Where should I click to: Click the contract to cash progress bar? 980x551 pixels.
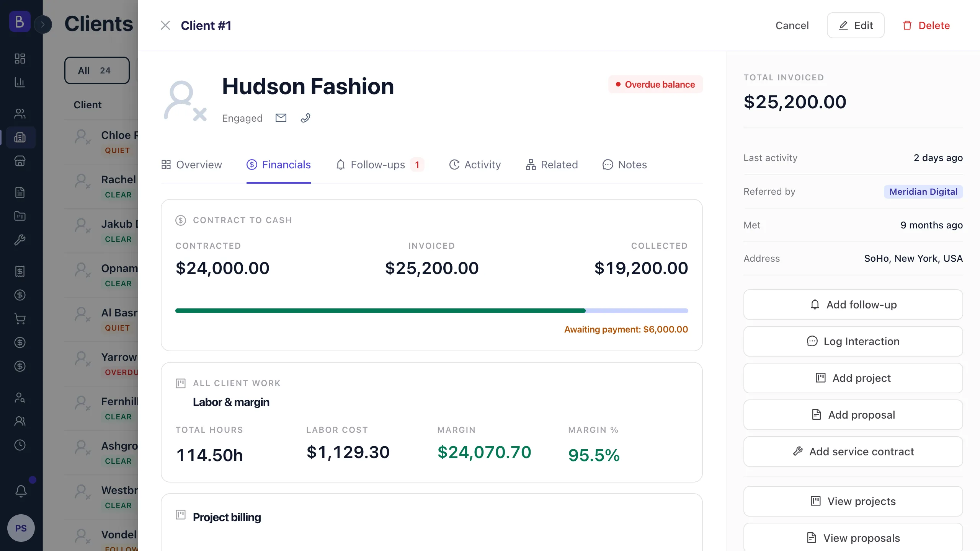pos(431,311)
